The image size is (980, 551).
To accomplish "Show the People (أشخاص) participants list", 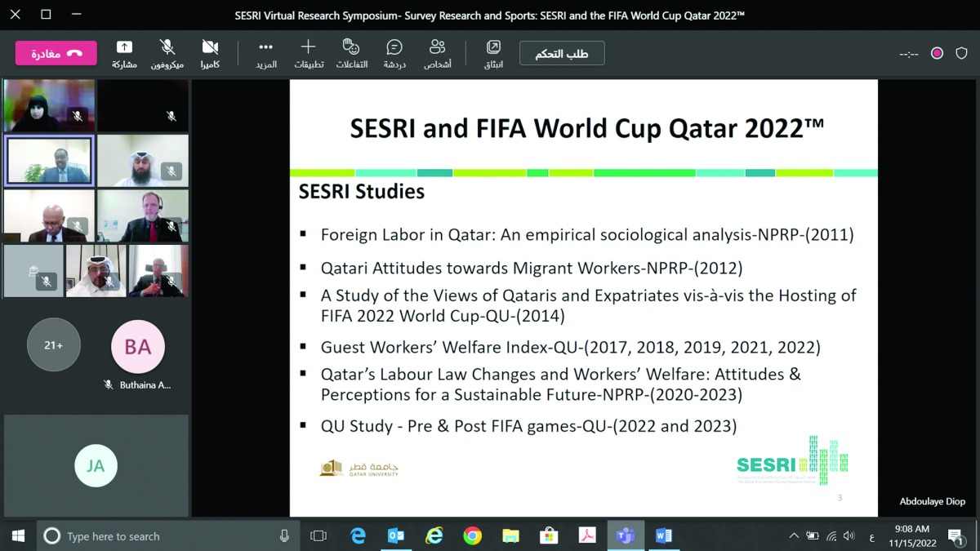I will click(x=437, y=53).
